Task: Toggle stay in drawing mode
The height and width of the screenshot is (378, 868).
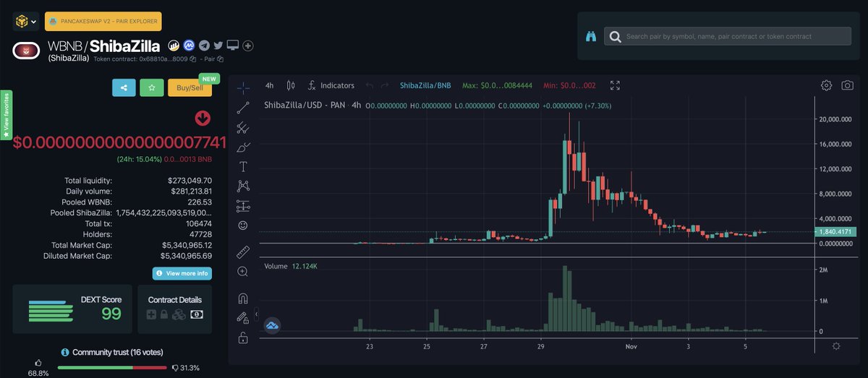Action: tap(243, 317)
